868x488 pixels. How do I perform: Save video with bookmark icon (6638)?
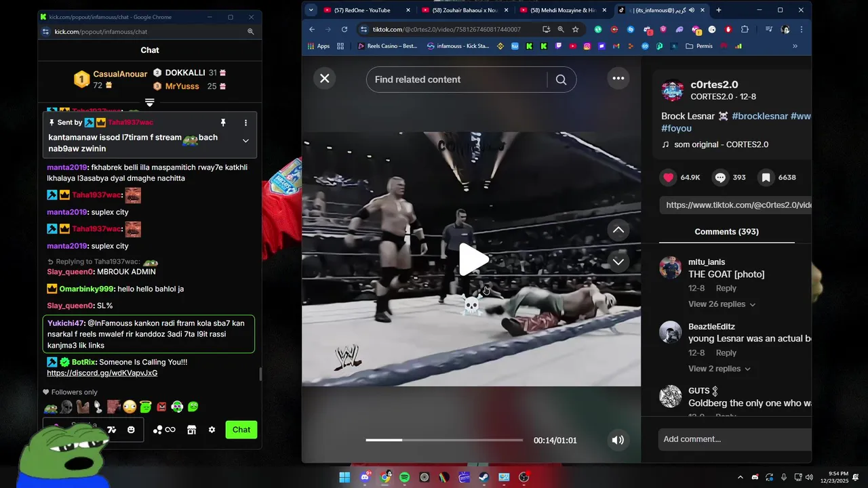click(766, 178)
